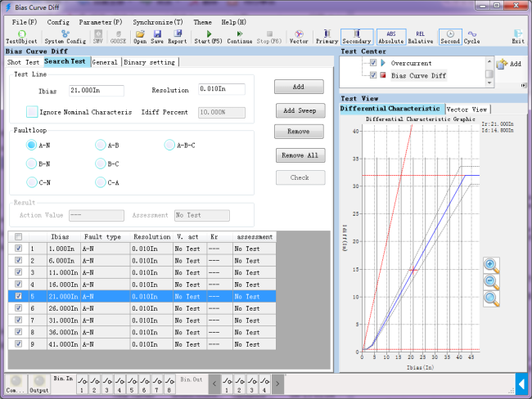This screenshot has width=532, height=399.
Task: Click the binary output right chevron
Action: click(x=277, y=383)
